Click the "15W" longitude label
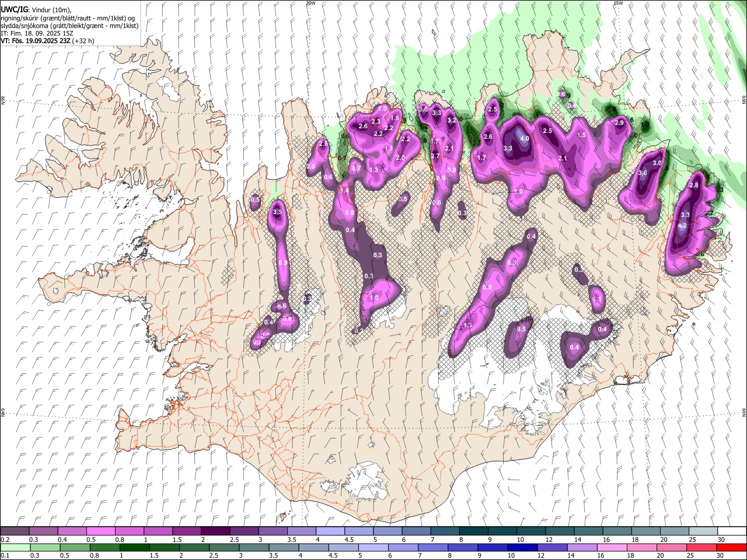747x560 pixels. coord(618,3)
